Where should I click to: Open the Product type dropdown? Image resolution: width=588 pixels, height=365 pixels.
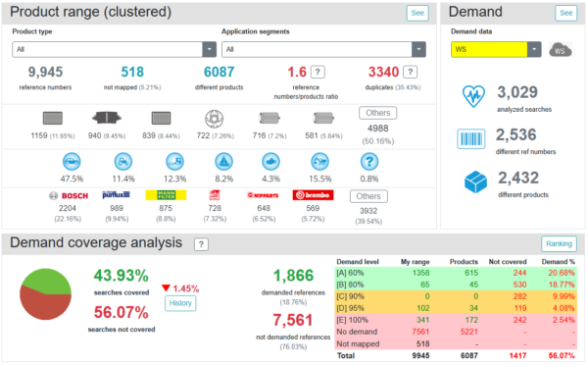pos(114,49)
